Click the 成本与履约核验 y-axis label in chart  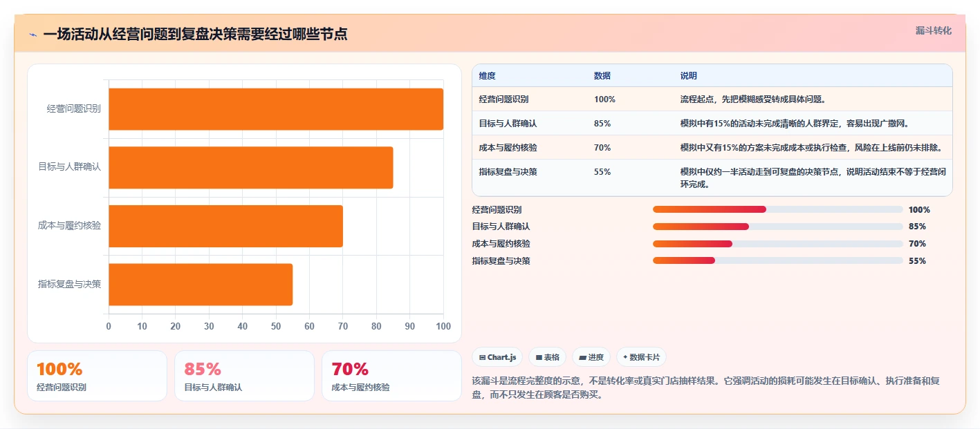tap(70, 226)
